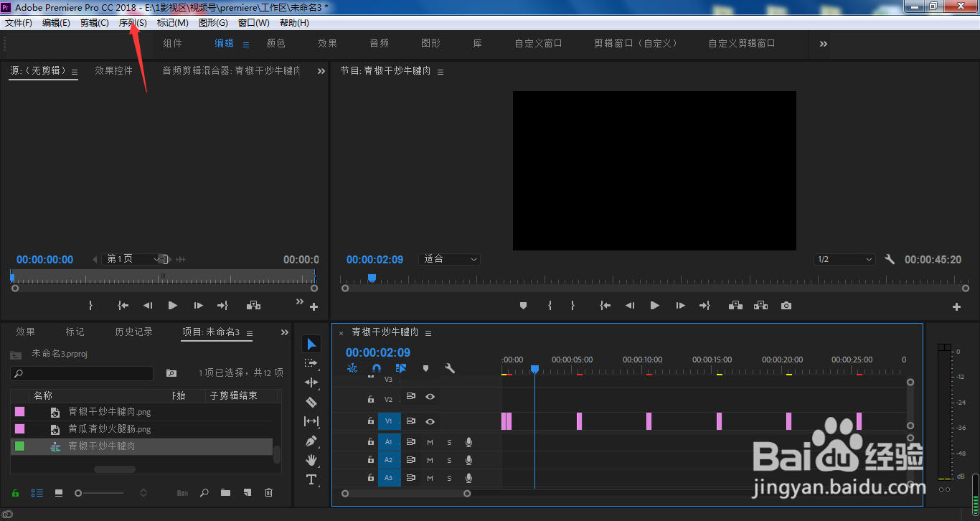Image resolution: width=980 pixels, height=521 pixels.
Task: Select the Ripple Edit tool
Action: pos(311,382)
